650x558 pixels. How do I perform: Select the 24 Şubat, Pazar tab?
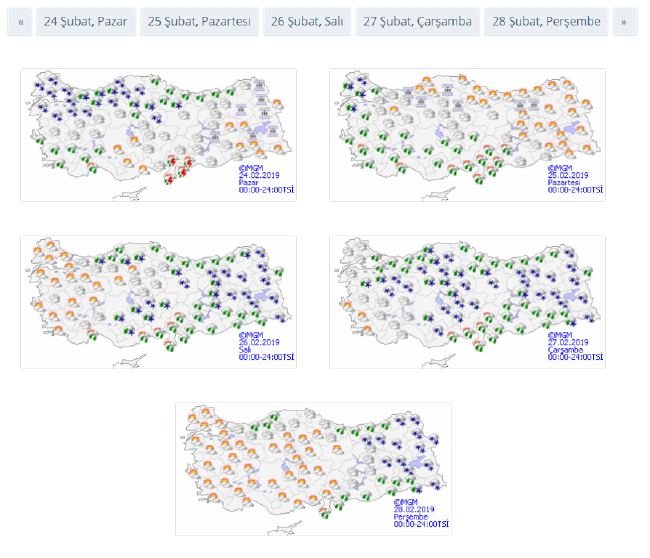85,21
